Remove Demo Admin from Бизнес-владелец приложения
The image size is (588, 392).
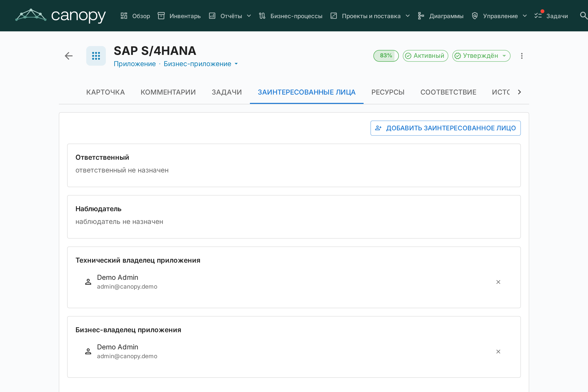(x=498, y=352)
